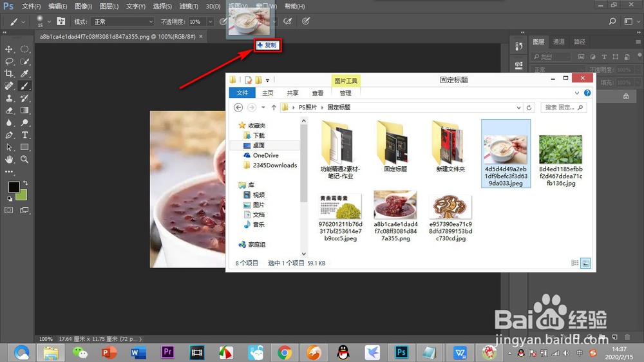Expand the address bar history dropdown
This screenshot has height=362, width=644.
(518, 107)
